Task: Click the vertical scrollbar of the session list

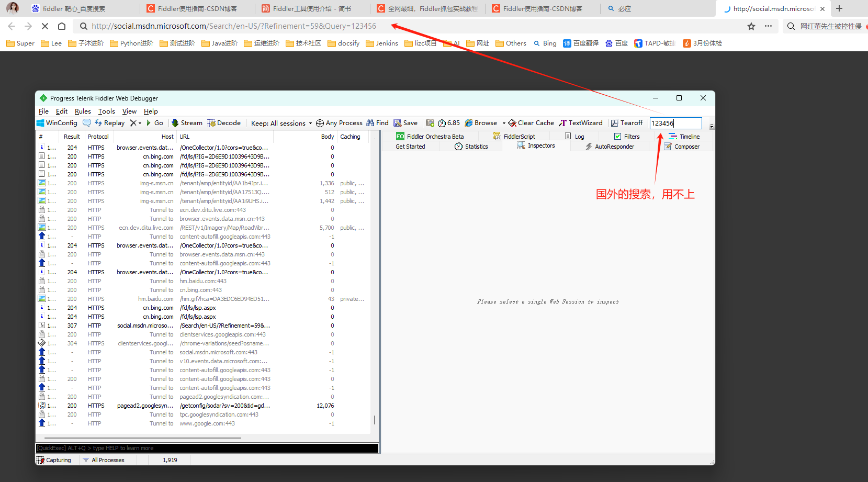Action: click(x=375, y=420)
